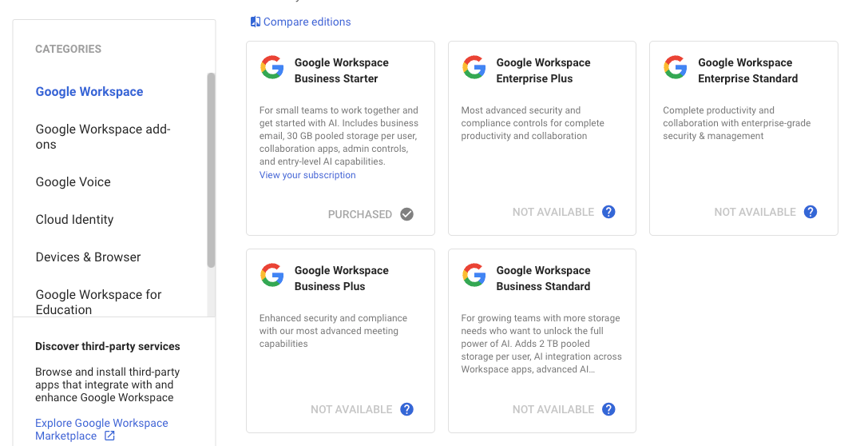Choose the Cloud Identity category

75,220
